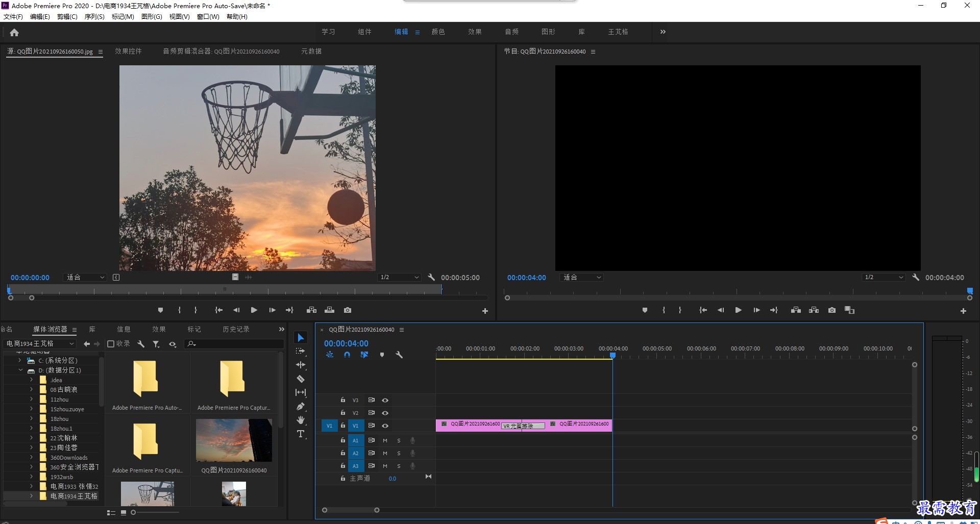Select the Selection tool arrow
Image resolution: width=980 pixels, height=524 pixels.
[x=301, y=338]
